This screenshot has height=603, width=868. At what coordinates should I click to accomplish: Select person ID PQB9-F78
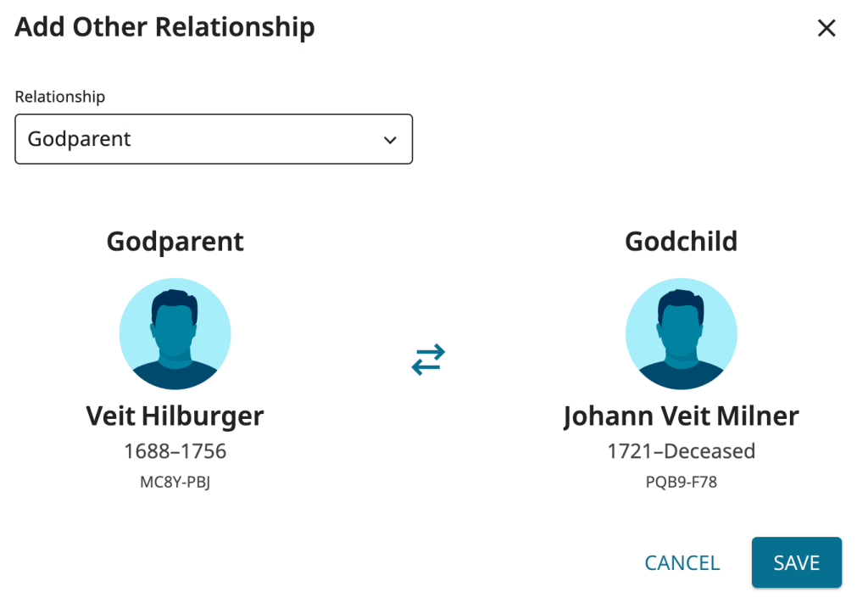point(681,483)
